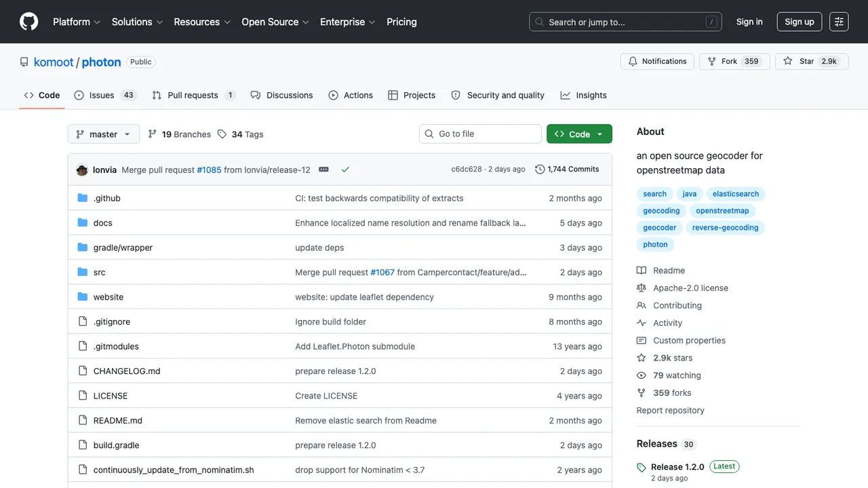Screen dimensions: 868x488
Task: Click the Sign up button
Action: click(x=800, y=22)
